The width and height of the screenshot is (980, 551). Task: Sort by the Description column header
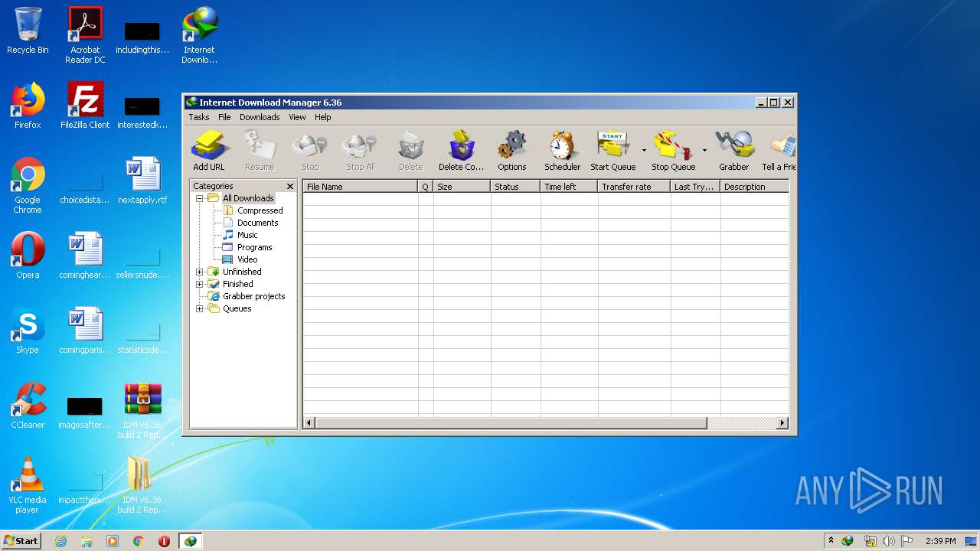click(x=754, y=187)
